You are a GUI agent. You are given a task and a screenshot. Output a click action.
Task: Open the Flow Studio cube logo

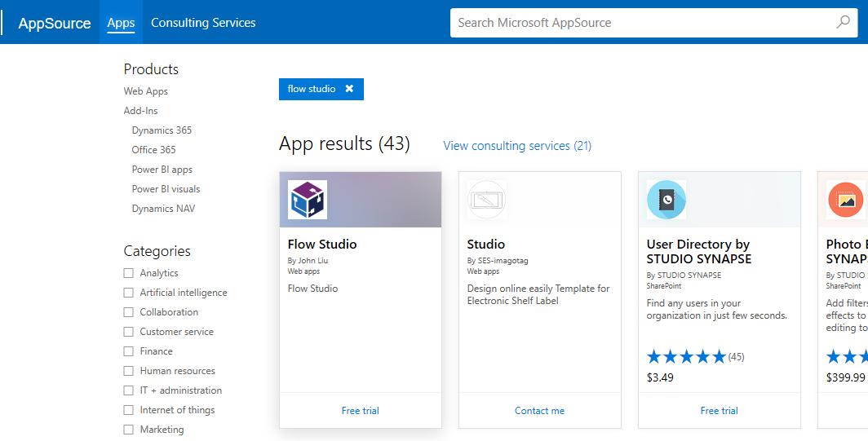click(308, 200)
